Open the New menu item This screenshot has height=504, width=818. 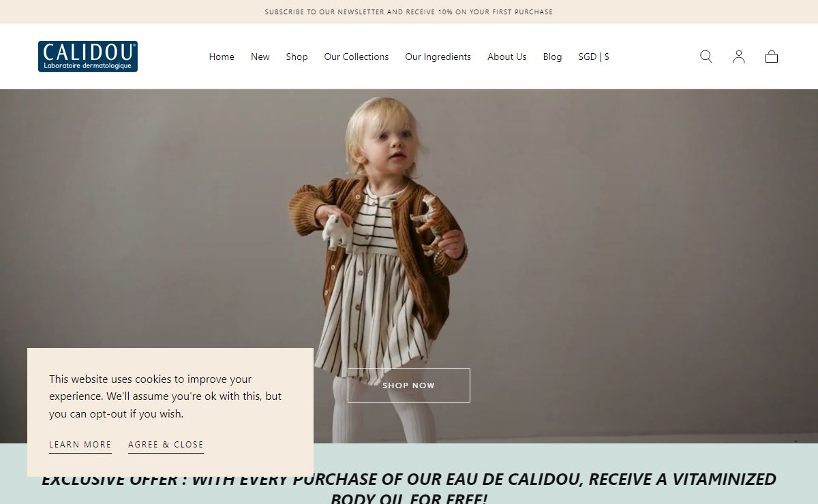[x=260, y=57]
